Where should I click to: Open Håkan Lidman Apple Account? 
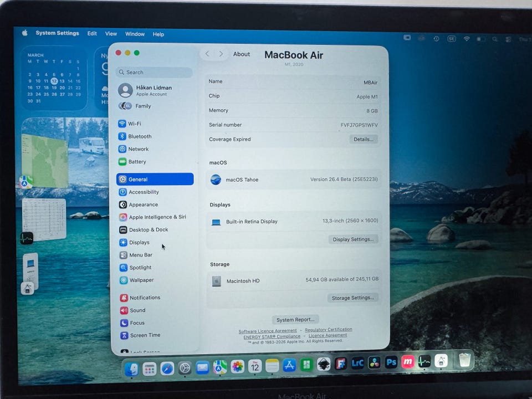pos(154,90)
